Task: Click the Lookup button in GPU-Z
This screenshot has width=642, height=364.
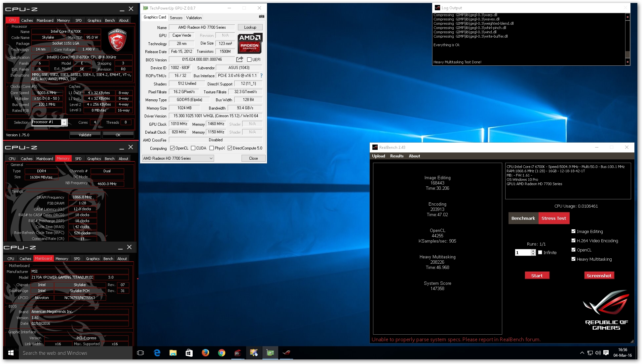Action: tap(250, 27)
